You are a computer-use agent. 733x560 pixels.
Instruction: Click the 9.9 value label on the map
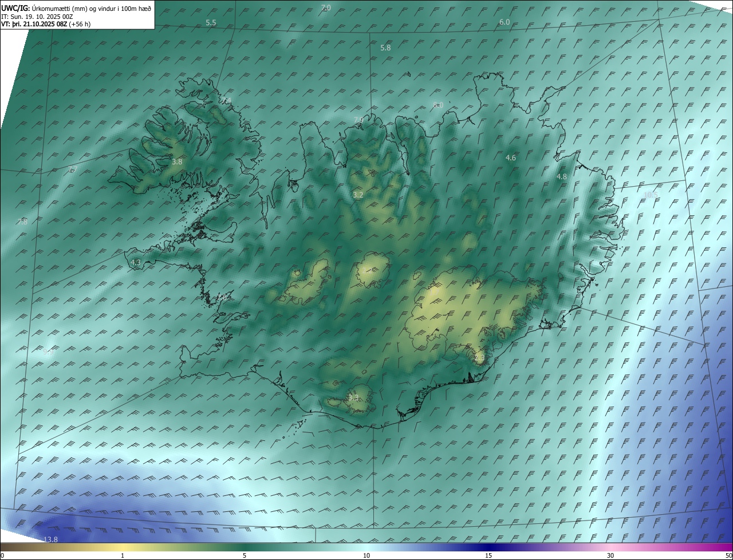point(48,352)
